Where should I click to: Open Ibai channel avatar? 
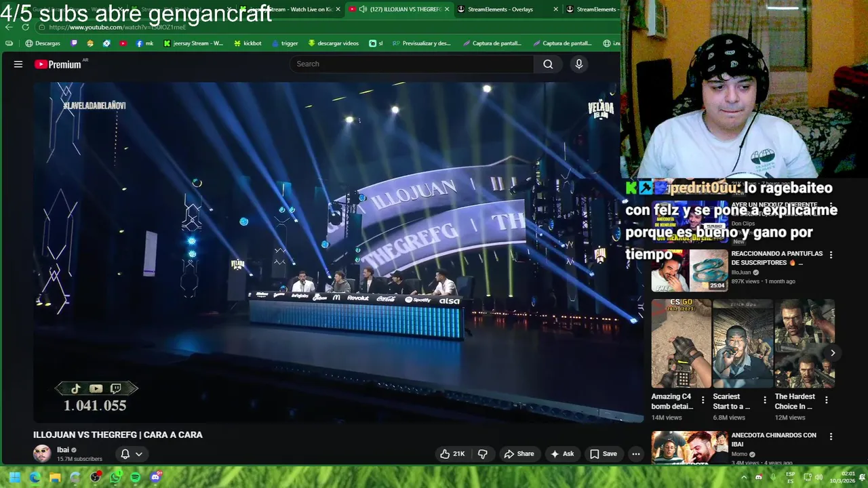42,453
